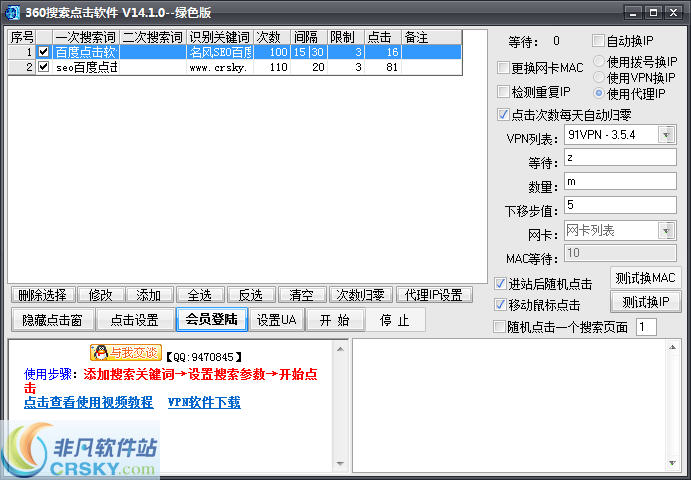691x480 pixels.
Task: Click 清空 button
Action: tap(302, 295)
